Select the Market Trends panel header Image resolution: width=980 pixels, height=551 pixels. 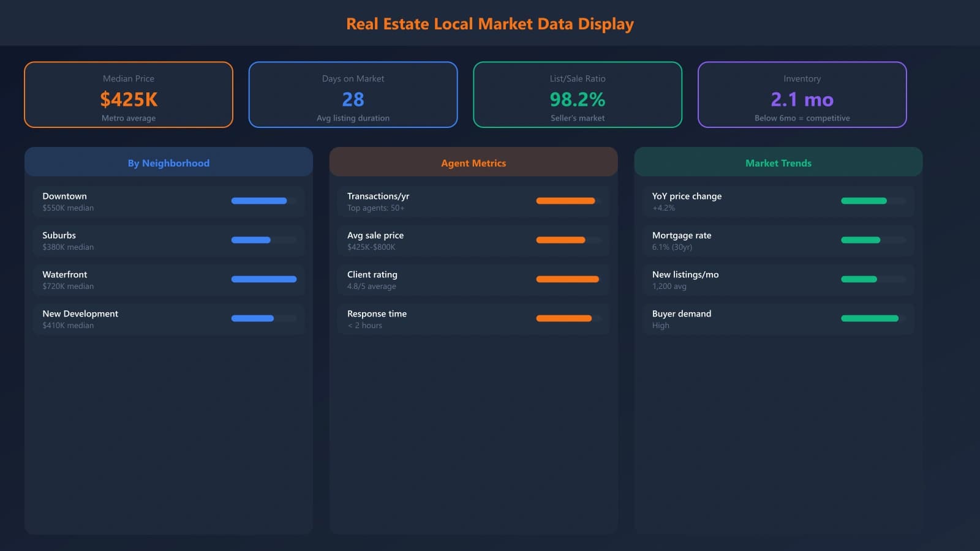[x=778, y=162]
